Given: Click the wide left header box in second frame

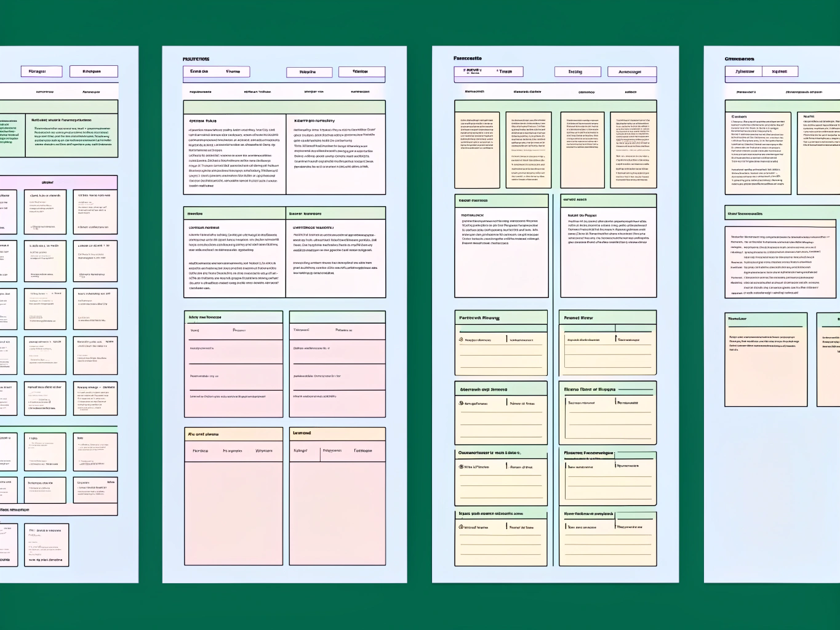Looking at the screenshot, I should [216, 71].
